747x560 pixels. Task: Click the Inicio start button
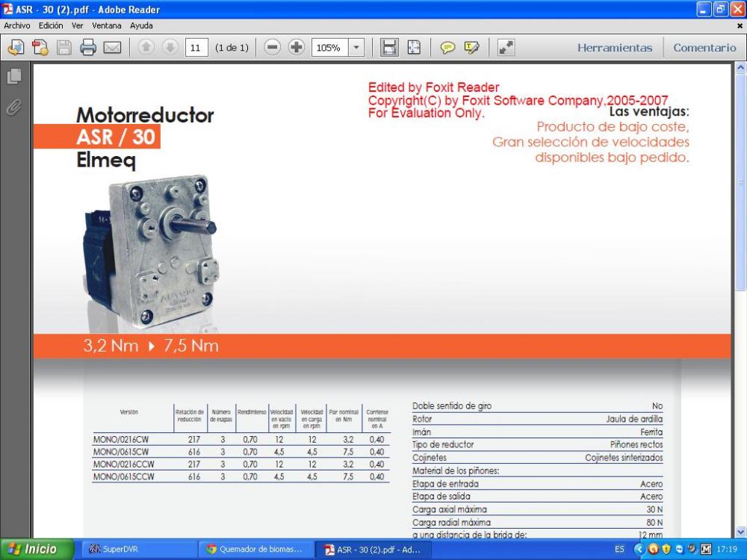tap(37, 549)
